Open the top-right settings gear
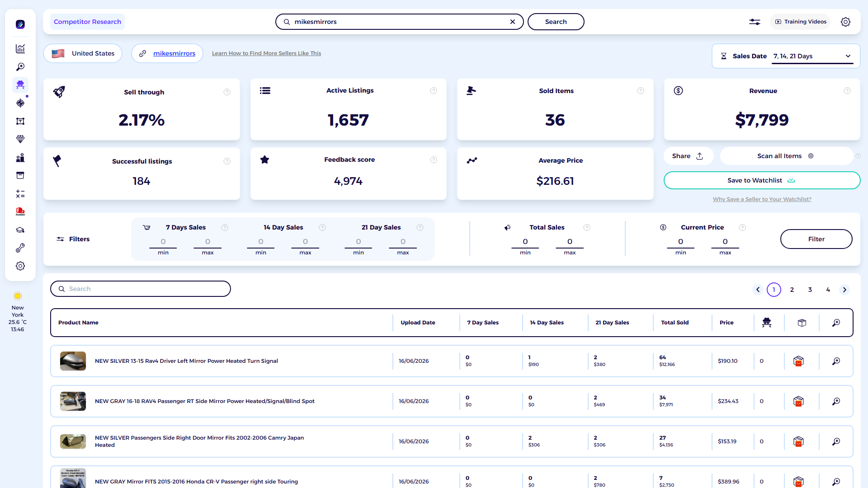 (x=845, y=22)
